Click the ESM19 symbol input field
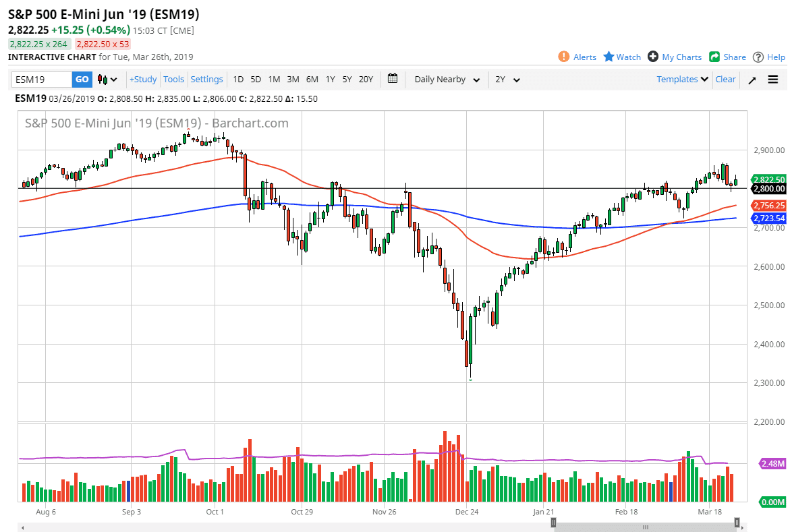Viewport: 790px width, 532px height. tap(40, 79)
